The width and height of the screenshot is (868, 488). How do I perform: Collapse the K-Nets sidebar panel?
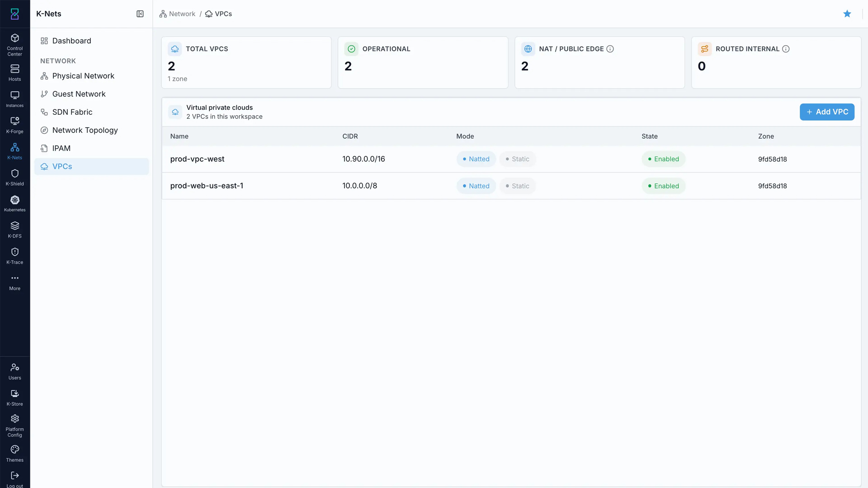[140, 14]
